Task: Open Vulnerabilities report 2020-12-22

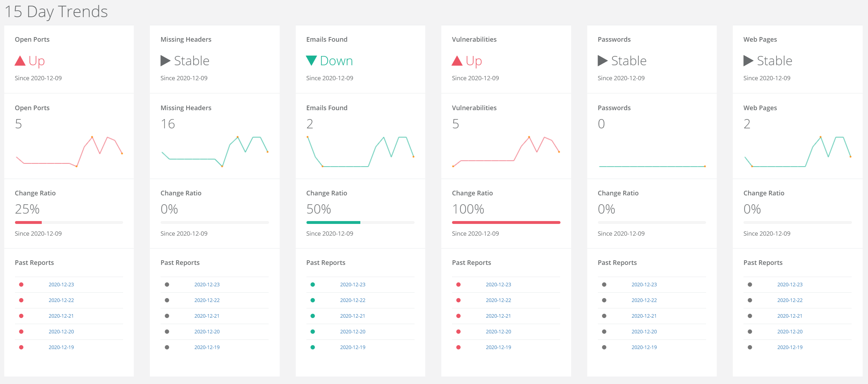Action: 498,300
